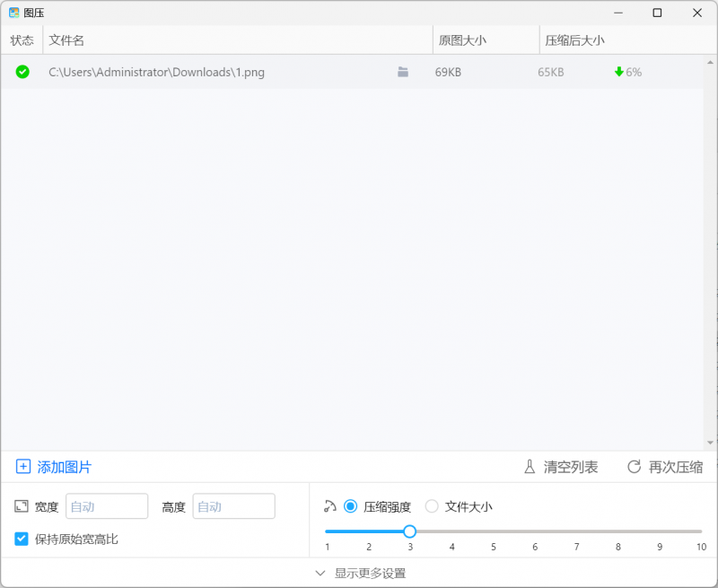The height and width of the screenshot is (588, 718).
Task: Uncheck 保持原始宽高比
Action: click(x=20, y=539)
